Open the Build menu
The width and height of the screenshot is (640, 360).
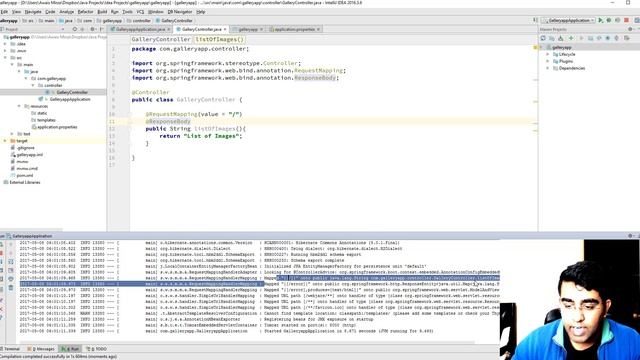(102, 12)
